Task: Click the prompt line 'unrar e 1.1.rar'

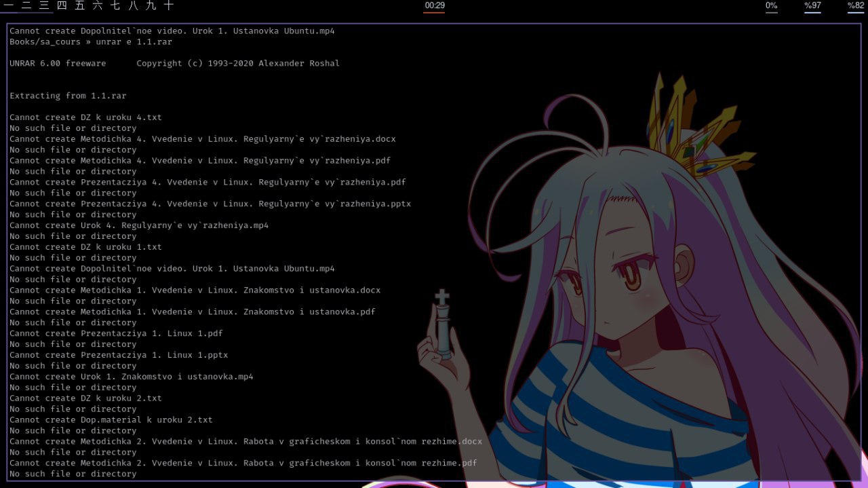Action: [91, 42]
